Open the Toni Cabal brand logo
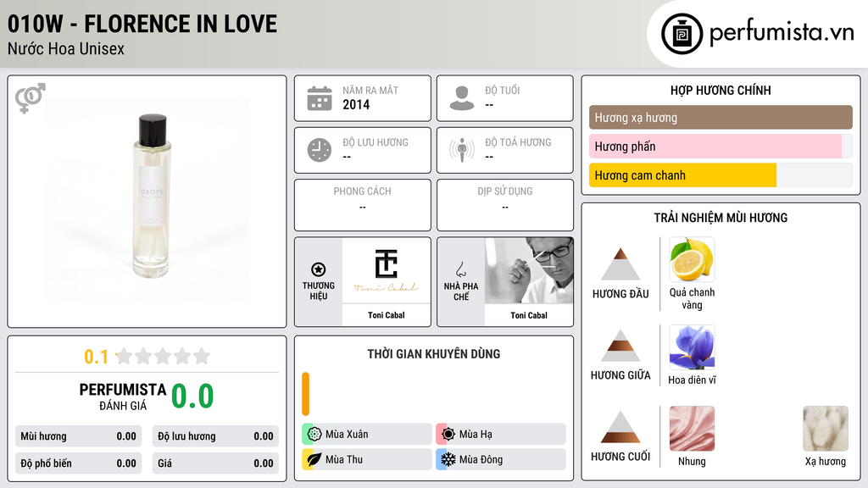Viewport: 868px width, 488px height. click(x=386, y=270)
